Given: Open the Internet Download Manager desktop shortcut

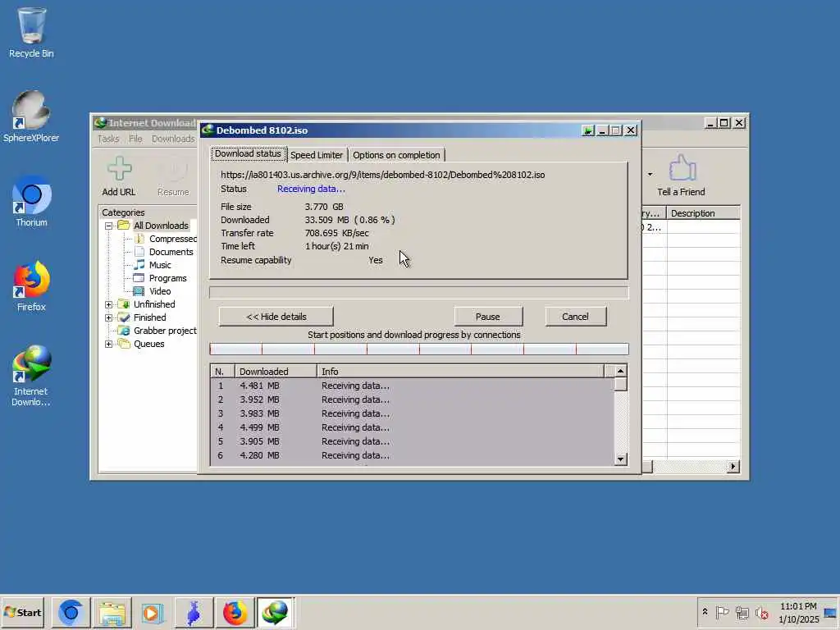Looking at the screenshot, I should (31, 376).
